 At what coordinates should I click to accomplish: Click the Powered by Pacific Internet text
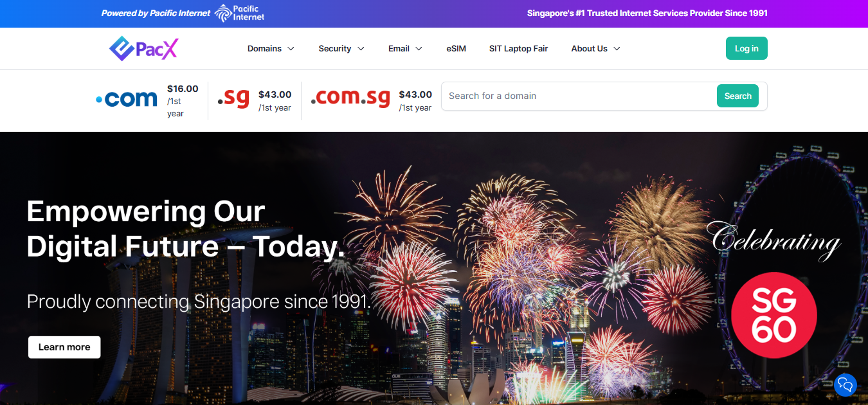[x=156, y=13]
